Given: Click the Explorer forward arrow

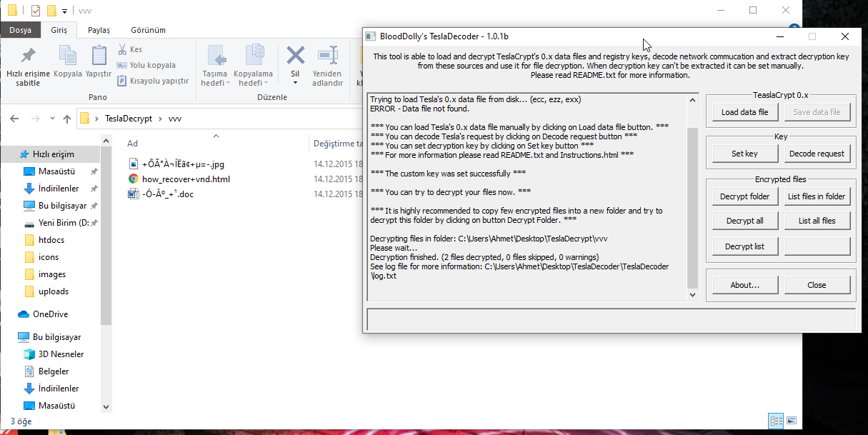Looking at the screenshot, I should coord(35,119).
